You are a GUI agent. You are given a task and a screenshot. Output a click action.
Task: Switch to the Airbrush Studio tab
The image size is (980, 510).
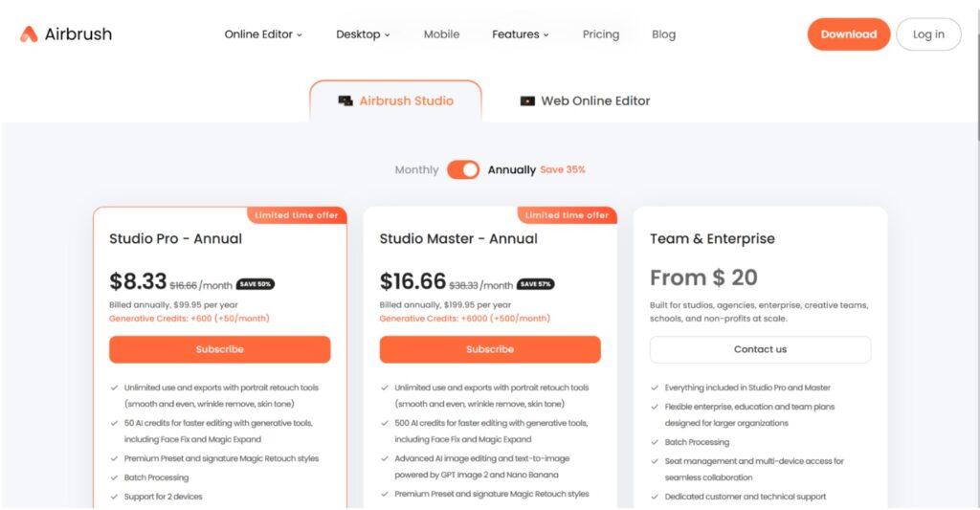tap(395, 100)
